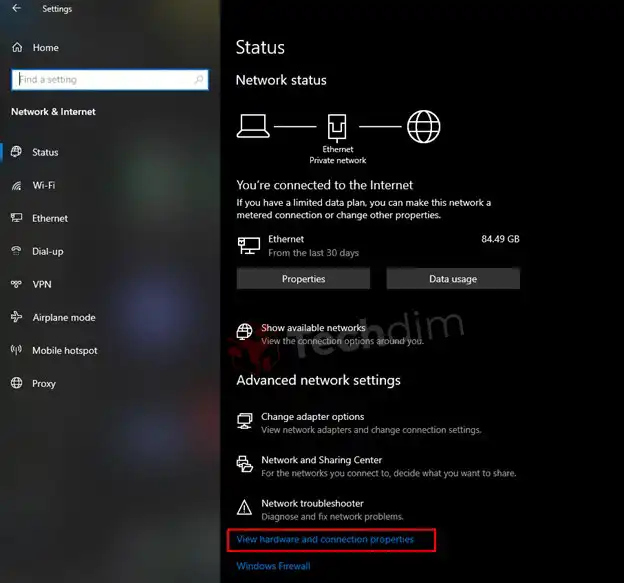Open View hardware and connection properties
Viewport: 624px width, 583px height.
325,539
